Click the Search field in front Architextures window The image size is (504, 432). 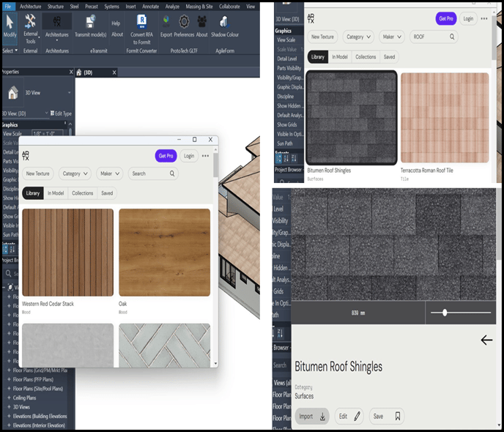tap(153, 174)
